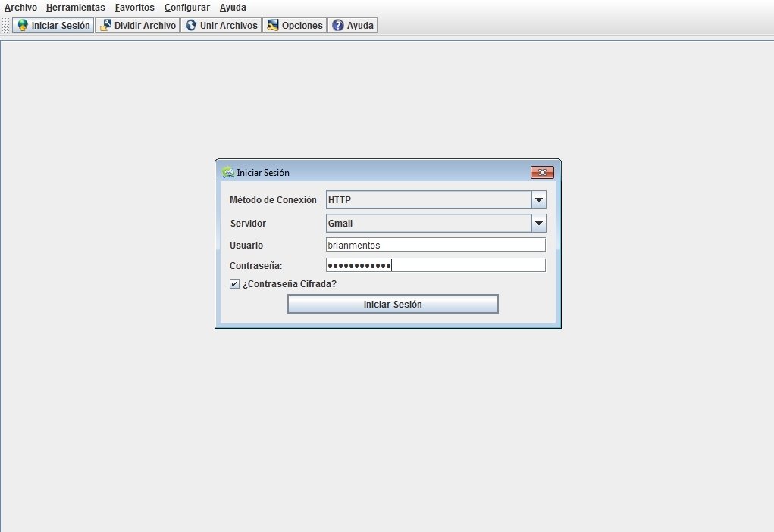This screenshot has height=532, width=774.
Task: Close the Iniciar Sesión dialog
Action: [542, 172]
